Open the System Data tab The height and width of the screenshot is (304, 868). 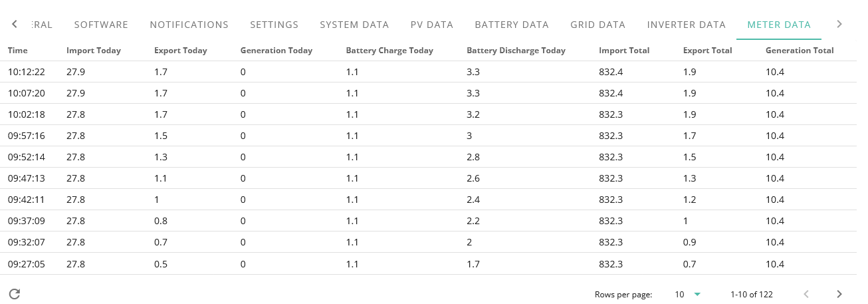coord(354,25)
